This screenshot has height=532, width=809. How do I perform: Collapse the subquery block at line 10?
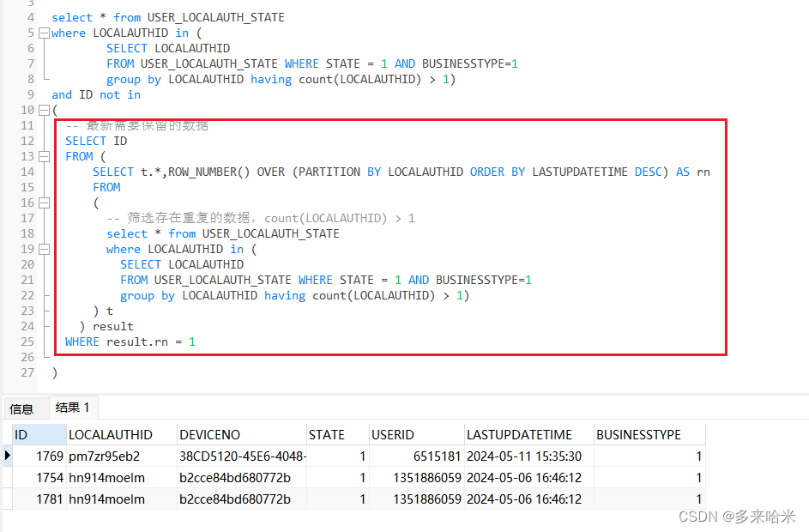[44, 110]
